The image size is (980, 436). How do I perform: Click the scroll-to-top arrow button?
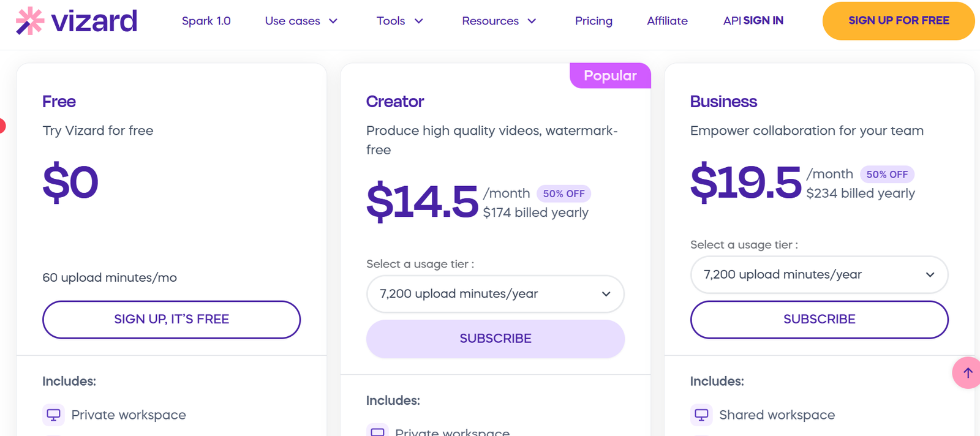click(x=967, y=372)
